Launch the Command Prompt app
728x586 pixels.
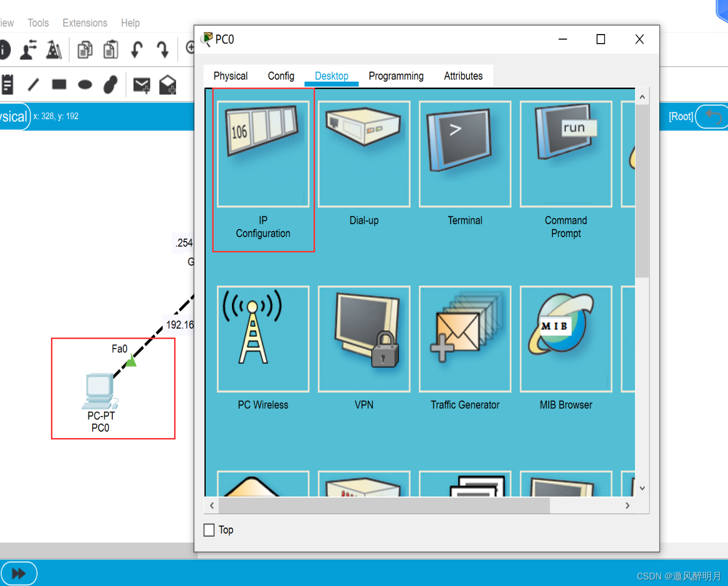[x=566, y=154]
